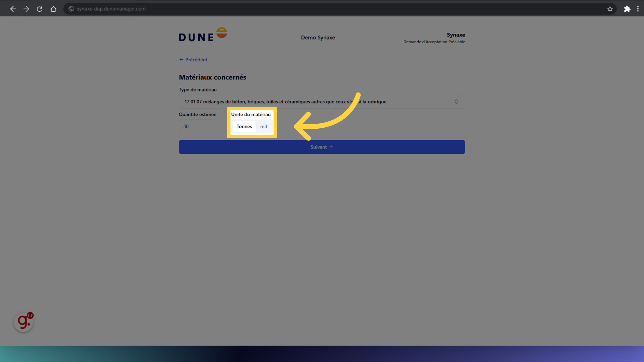Go back via Précédent link

pyautogui.click(x=194, y=60)
